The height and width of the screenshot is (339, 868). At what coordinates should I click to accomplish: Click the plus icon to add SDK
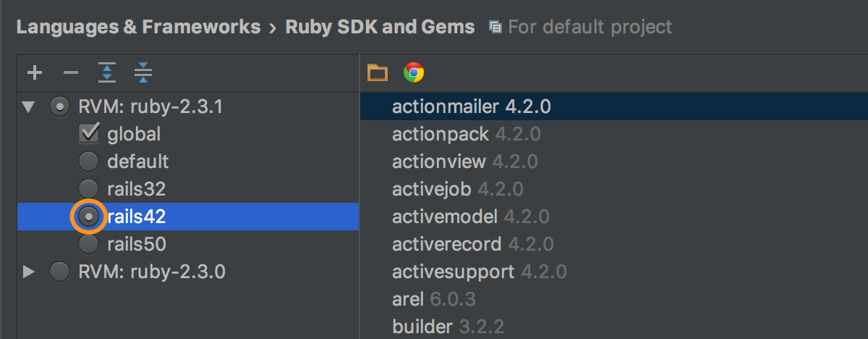coord(35,72)
